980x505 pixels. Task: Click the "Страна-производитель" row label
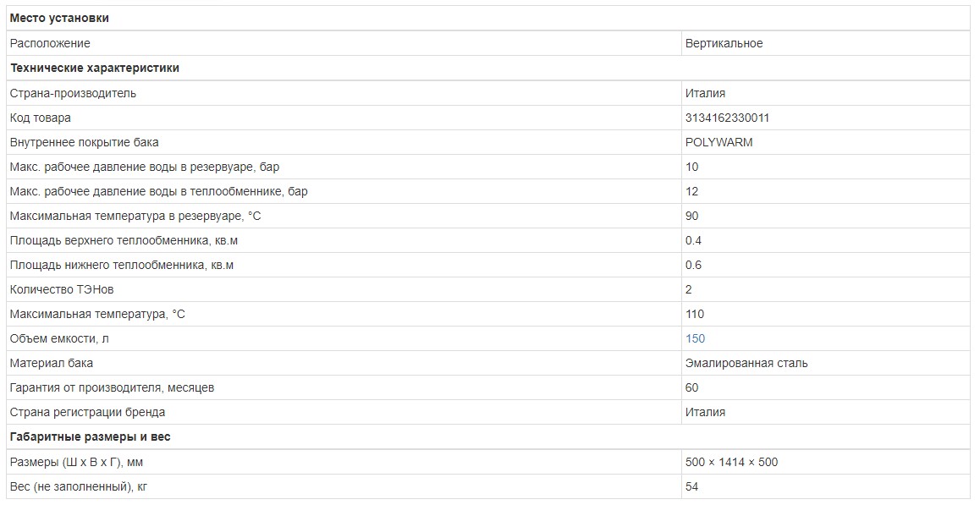73,93
